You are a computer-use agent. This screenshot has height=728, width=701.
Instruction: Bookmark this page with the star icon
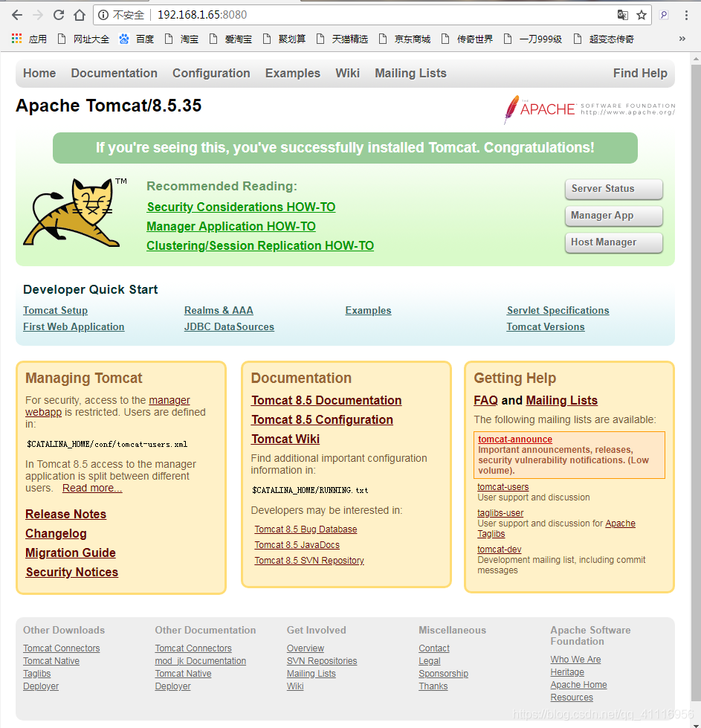tap(642, 15)
